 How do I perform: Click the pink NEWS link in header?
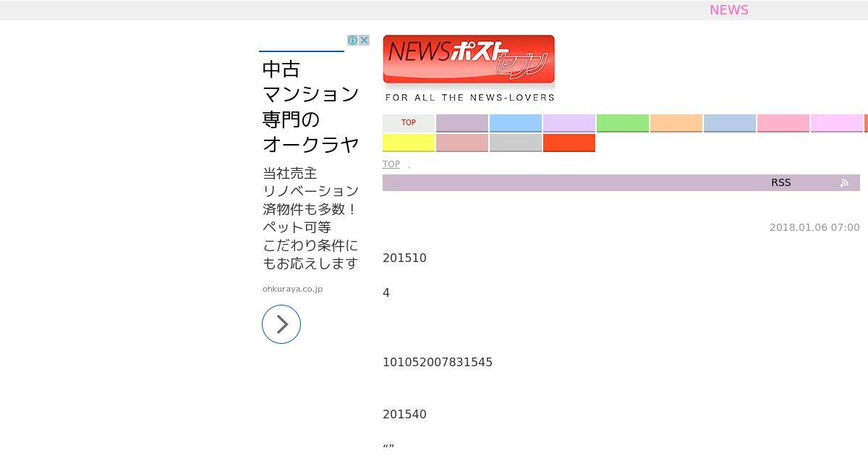pyautogui.click(x=729, y=10)
